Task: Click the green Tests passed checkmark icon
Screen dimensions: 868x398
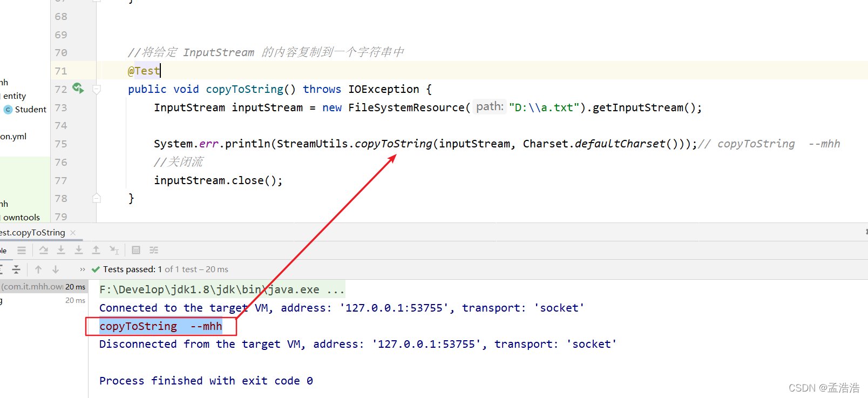Action: (96, 269)
